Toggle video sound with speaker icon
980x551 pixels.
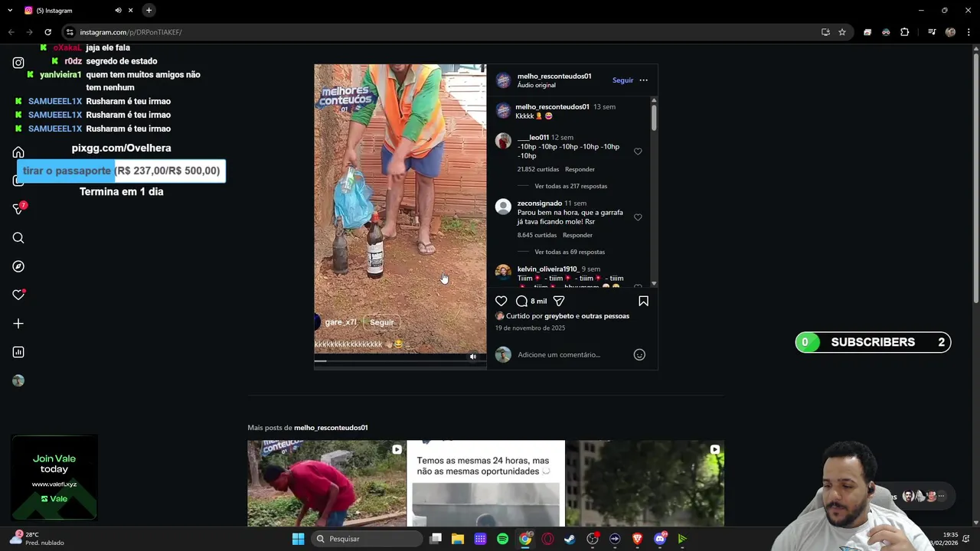(473, 357)
